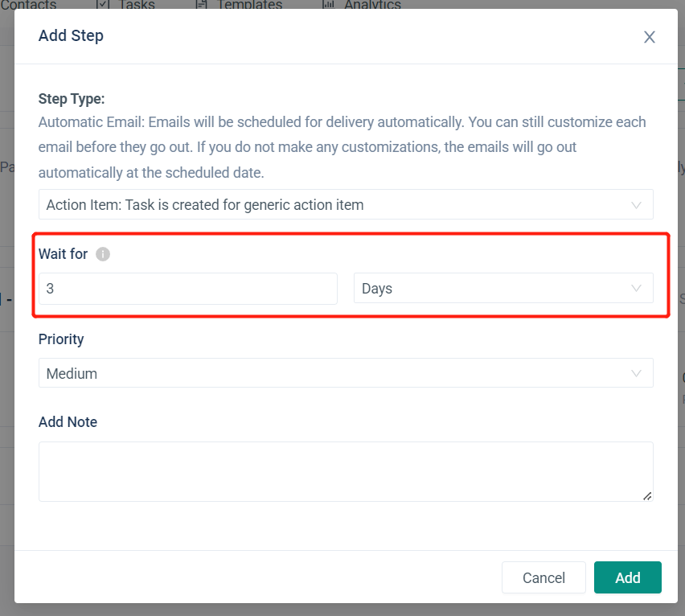Click the chevron arrow in Step Type field
This screenshot has width=685, height=616.
click(637, 205)
